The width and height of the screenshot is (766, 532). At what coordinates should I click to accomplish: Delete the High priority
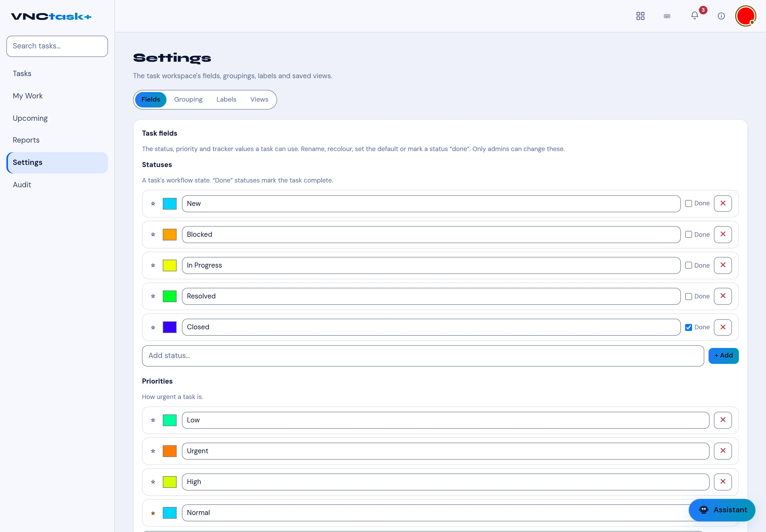(723, 482)
